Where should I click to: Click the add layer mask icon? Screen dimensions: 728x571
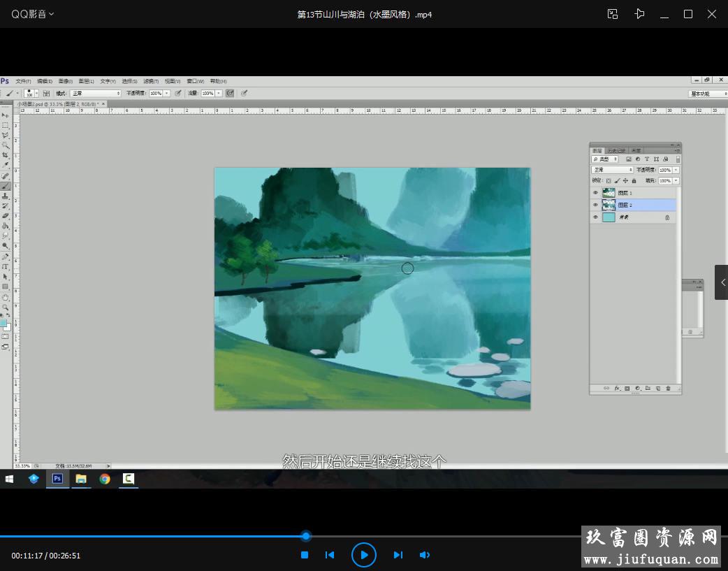point(627,389)
